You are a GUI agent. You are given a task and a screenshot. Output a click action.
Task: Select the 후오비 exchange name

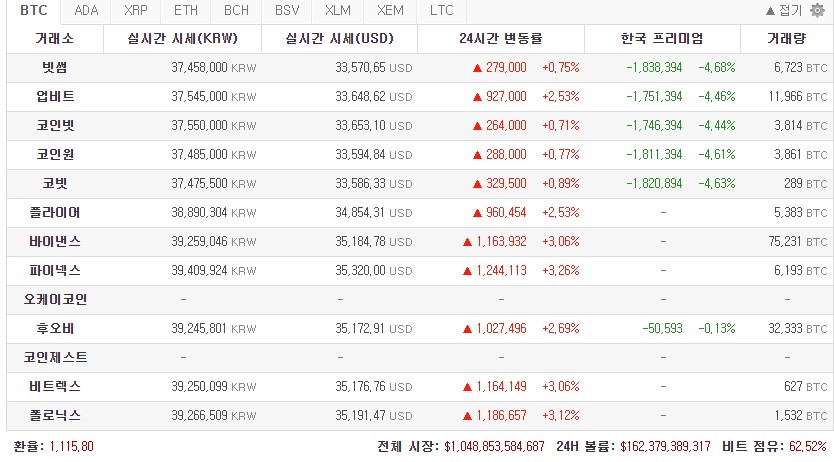click(55, 329)
